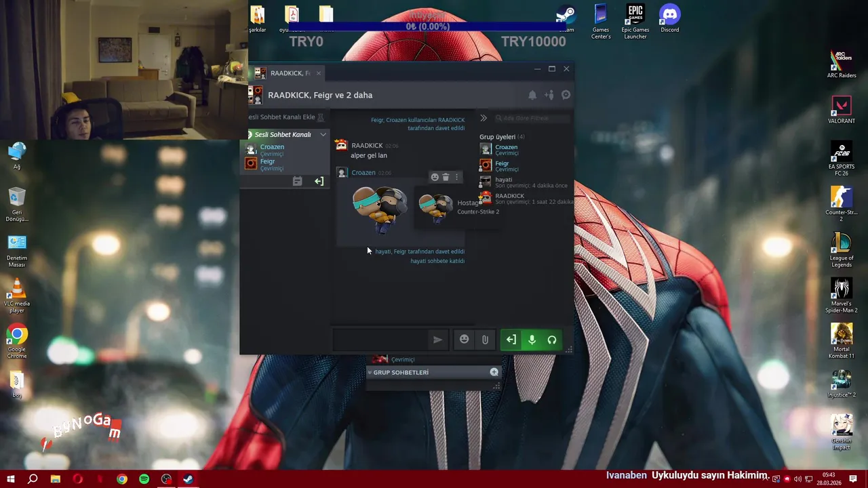
Task: Open taskbar search magnifier
Action: (33, 479)
